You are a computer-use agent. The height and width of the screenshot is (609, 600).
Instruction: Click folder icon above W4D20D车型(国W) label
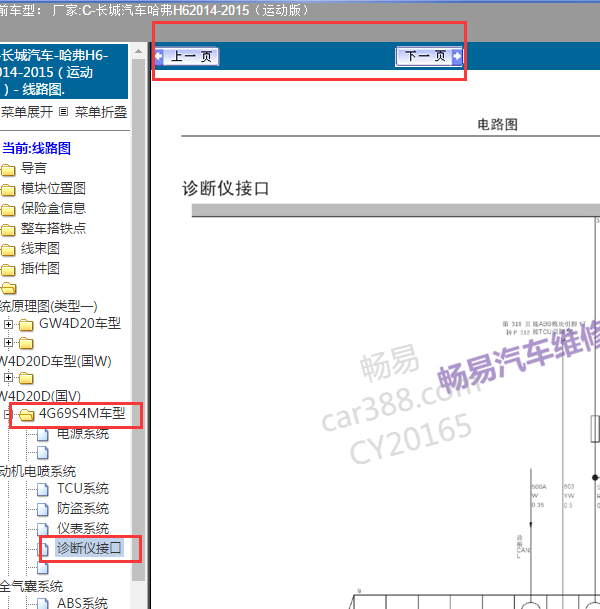[x=26, y=343]
